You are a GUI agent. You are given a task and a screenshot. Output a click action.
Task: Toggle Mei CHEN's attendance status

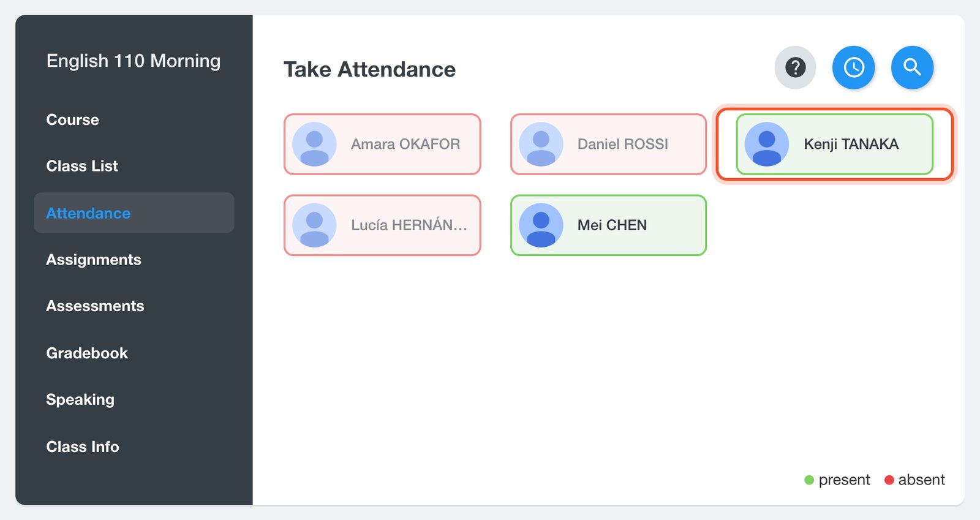tap(609, 225)
